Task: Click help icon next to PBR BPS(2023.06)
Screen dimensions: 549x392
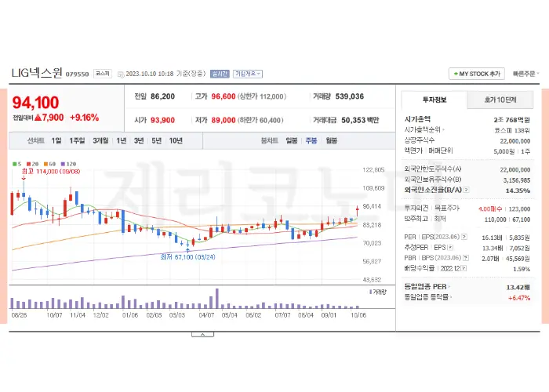Action: point(466,258)
